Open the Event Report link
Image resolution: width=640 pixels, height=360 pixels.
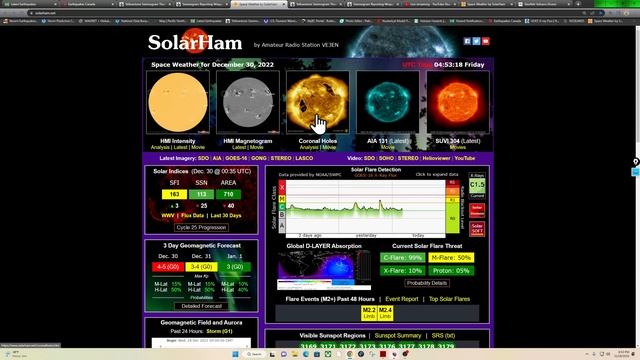(402, 299)
